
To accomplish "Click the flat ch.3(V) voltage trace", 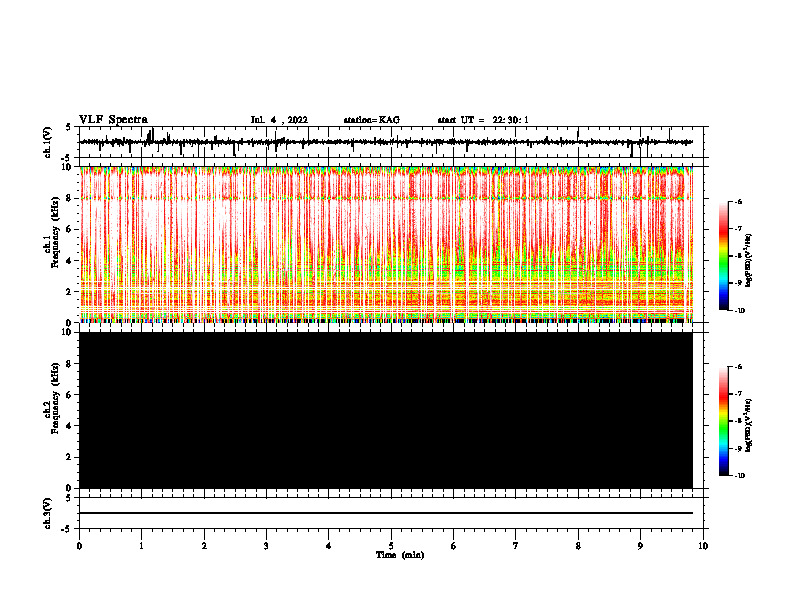I will pos(386,513).
